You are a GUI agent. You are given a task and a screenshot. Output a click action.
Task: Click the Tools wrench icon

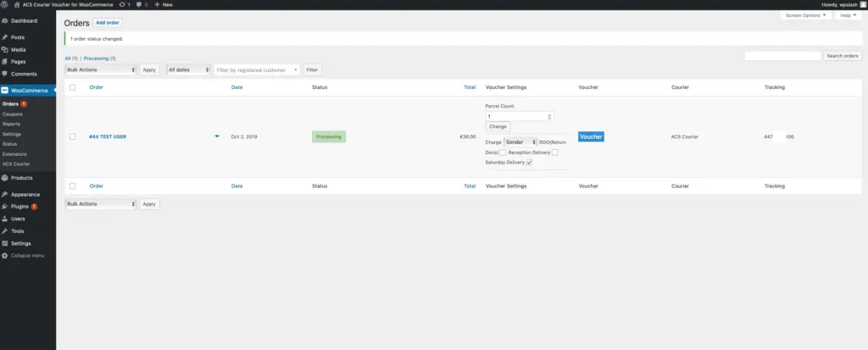(4, 231)
